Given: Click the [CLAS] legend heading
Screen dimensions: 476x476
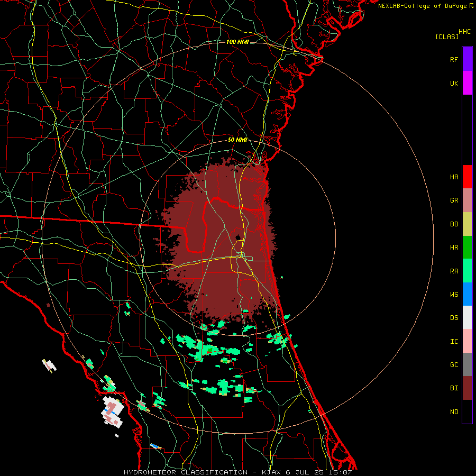Looking at the screenshot, I should click(447, 37).
